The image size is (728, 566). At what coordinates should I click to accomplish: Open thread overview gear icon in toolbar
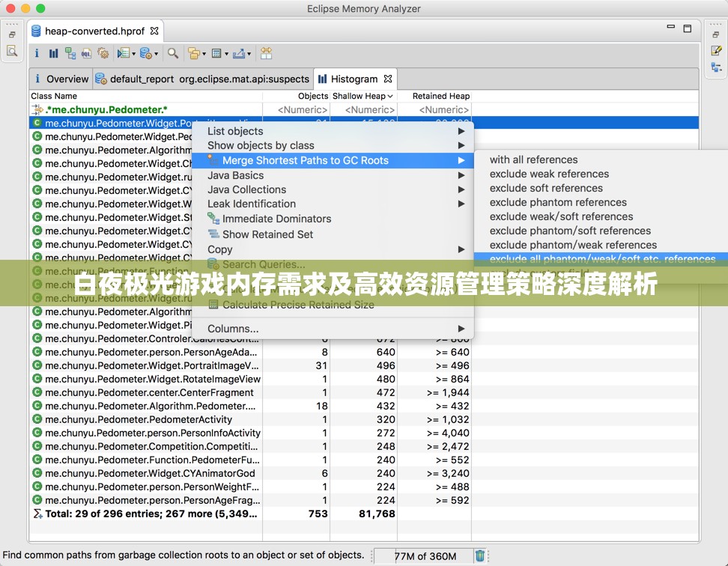103,53
